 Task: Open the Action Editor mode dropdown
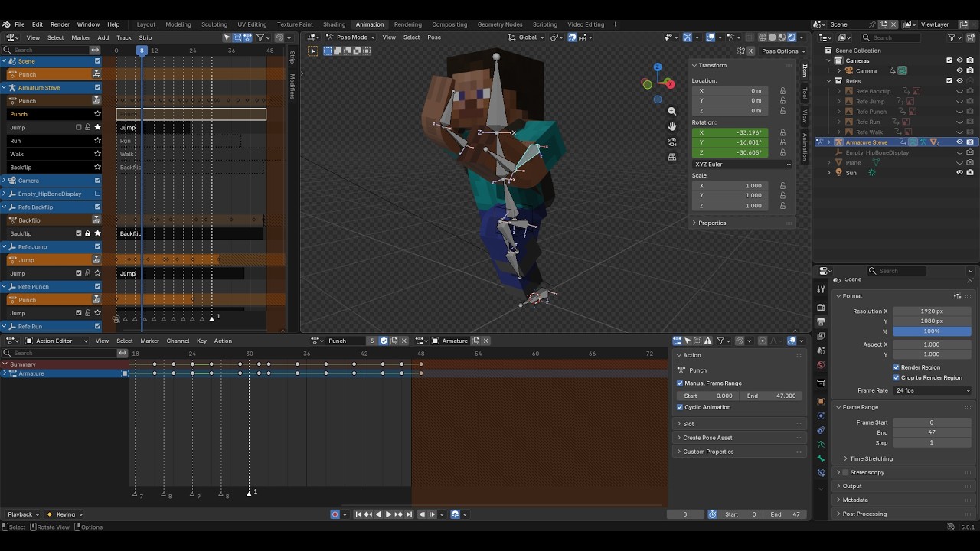57,341
